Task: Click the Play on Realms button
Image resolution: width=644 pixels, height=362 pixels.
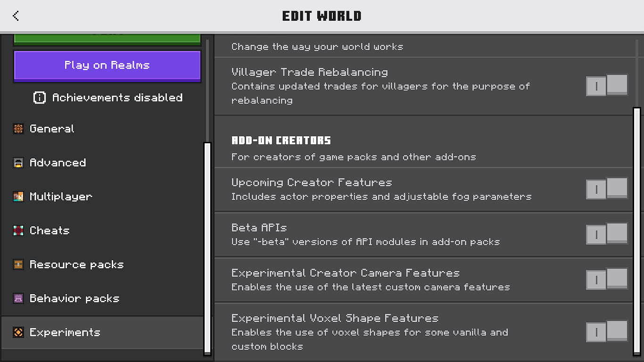Action: point(107,66)
